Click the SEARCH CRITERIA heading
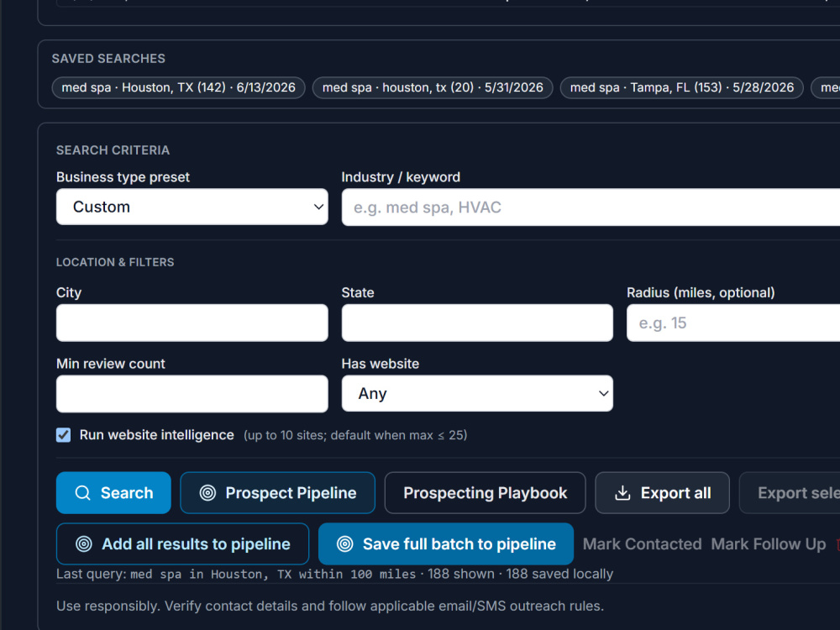Image resolution: width=840 pixels, height=630 pixels. (113, 150)
